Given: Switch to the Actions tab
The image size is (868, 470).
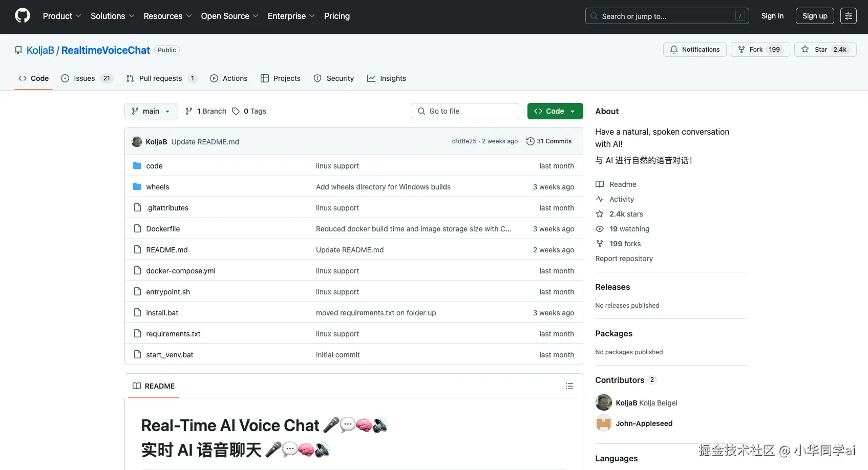Looking at the screenshot, I should [x=229, y=78].
